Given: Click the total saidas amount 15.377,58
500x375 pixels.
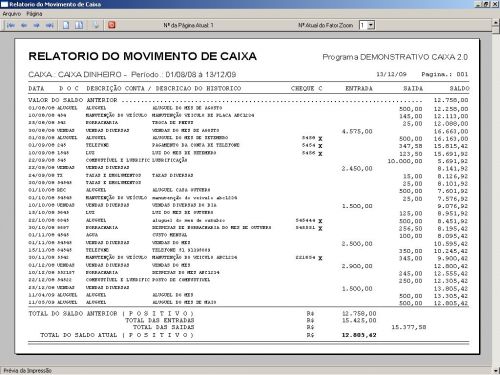Looking at the screenshot, I should 409,327.
